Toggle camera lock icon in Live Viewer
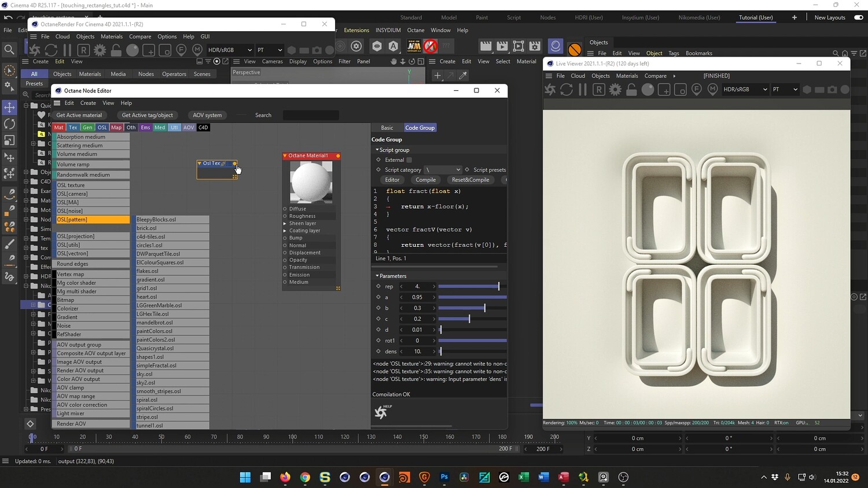The image size is (868, 488). tap(631, 90)
